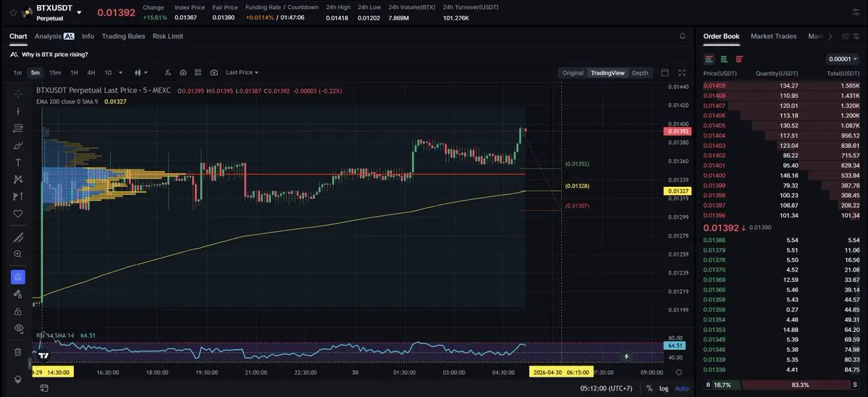Viewport: 868px width, 397px height.
Task: Switch to the Info tab
Action: [88, 36]
